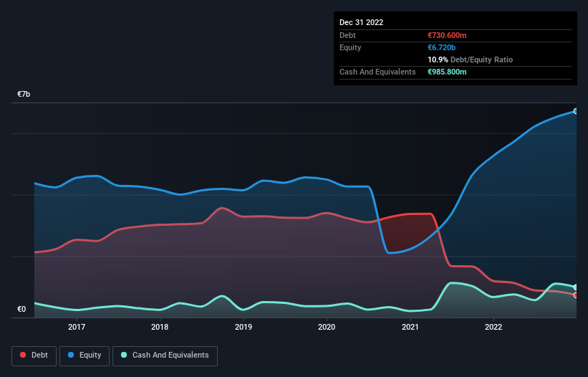Click the Debt row label in tooltip
The width and height of the screenshot is (588, 377).
tap(347, 35)
